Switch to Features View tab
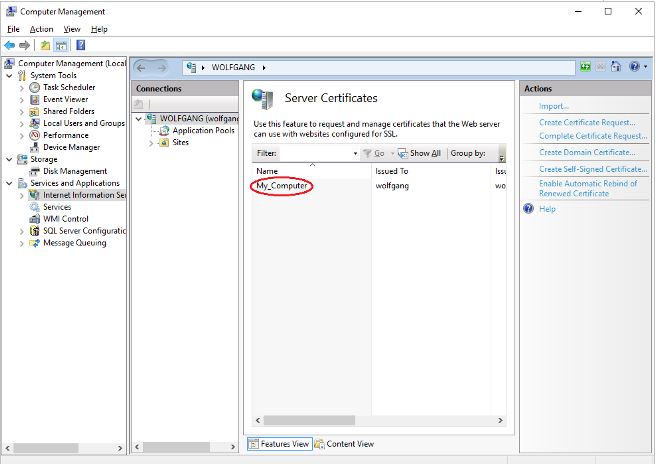This screenshot has height=464, width=656. click(279, 444)
